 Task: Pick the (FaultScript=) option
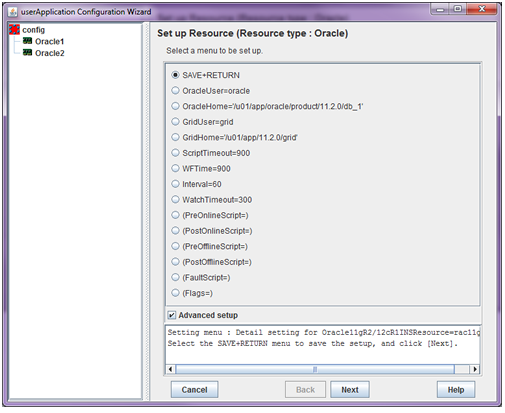point(201,277)
